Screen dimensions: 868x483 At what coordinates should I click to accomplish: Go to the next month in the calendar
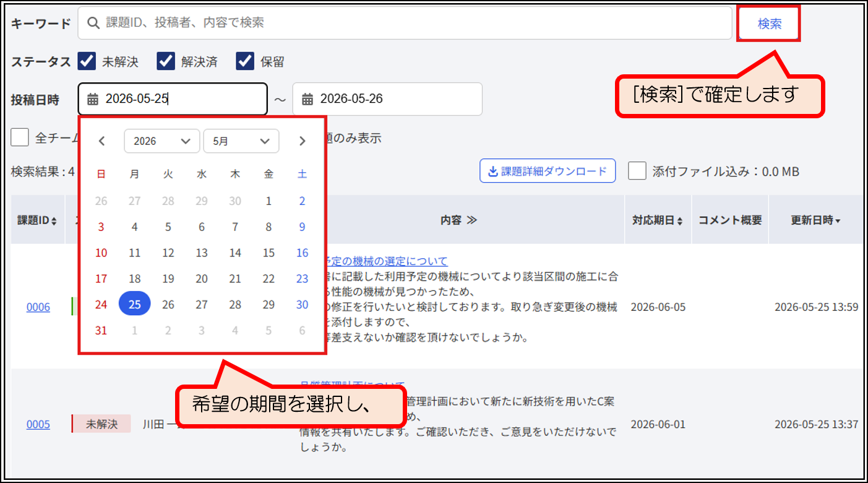[x=303, y=141]
